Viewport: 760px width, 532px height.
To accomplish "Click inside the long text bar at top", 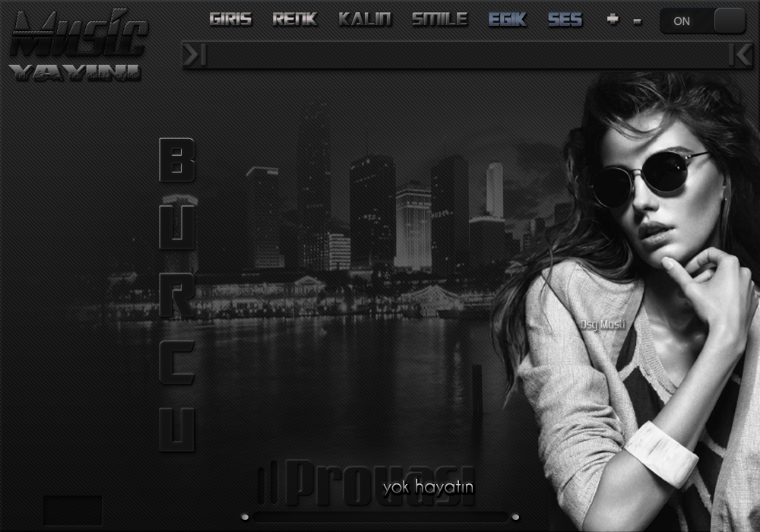I will 467,55.
